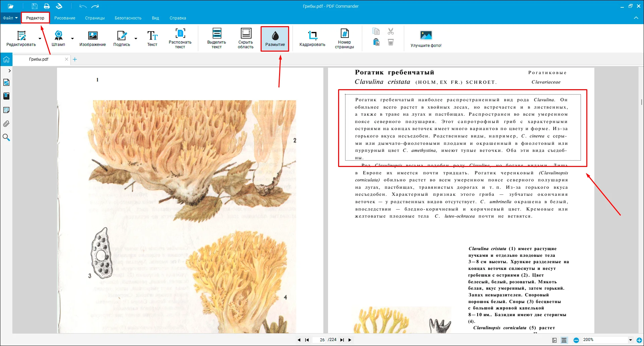Activate Выделить текст highlight tool
644x346 pixels.
pos(217,39)
